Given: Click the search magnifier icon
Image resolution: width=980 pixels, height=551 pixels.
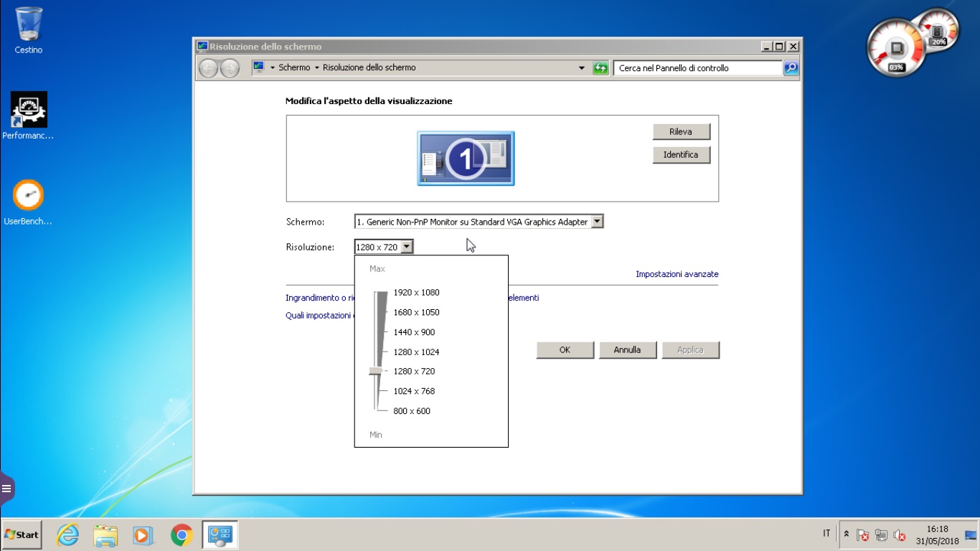Looking at the screenshot, I should click(791, 68).
